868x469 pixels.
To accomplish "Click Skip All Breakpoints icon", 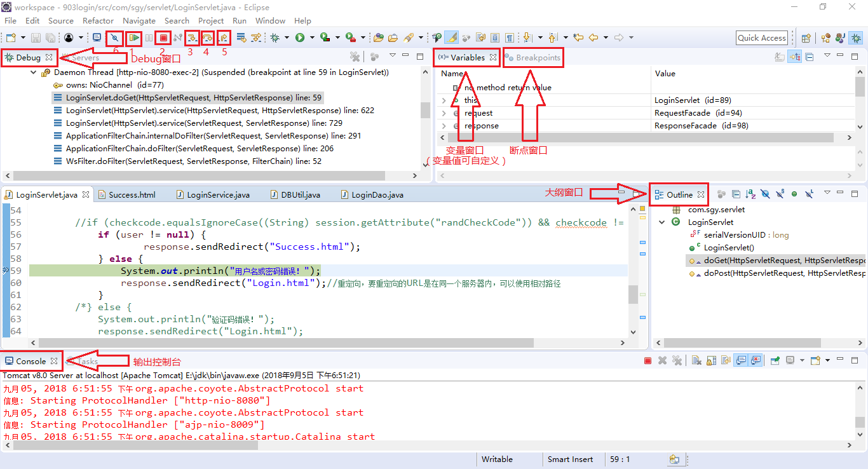I will pyautogui.click(x=115, y=38).
